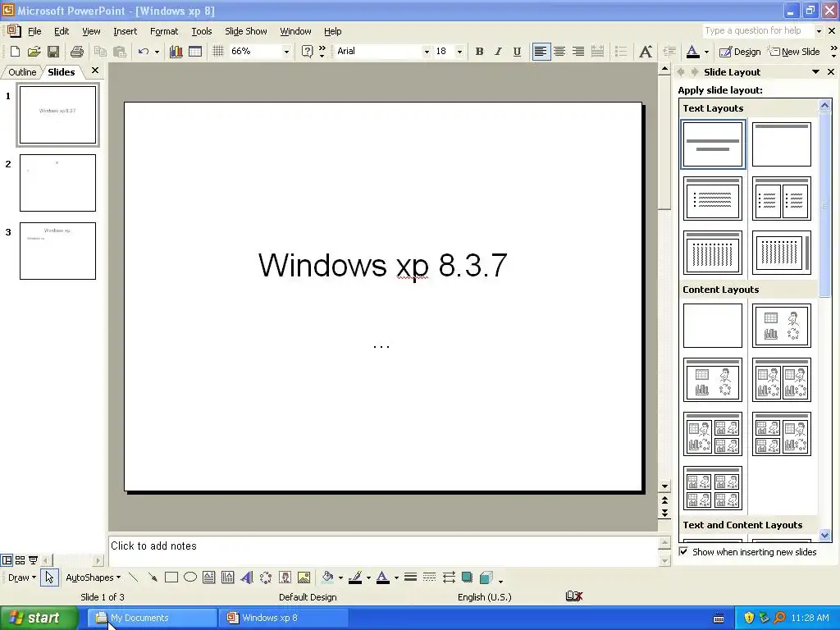Increase font size with the large A icon
The height and width of the screenshot is (630, 840).
coord(646,52)
